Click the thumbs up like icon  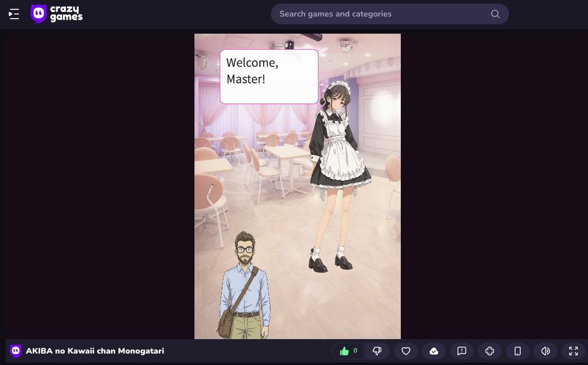coord(343,351)
